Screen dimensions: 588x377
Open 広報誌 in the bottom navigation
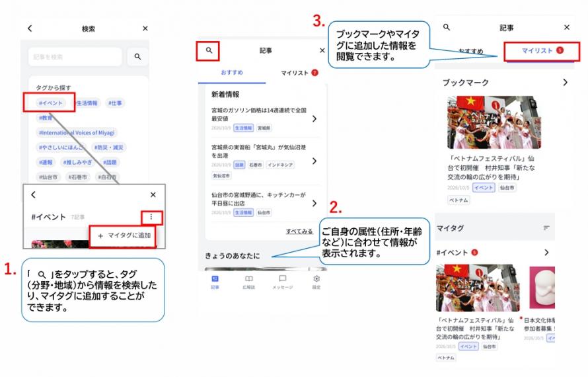coord(248,282)
